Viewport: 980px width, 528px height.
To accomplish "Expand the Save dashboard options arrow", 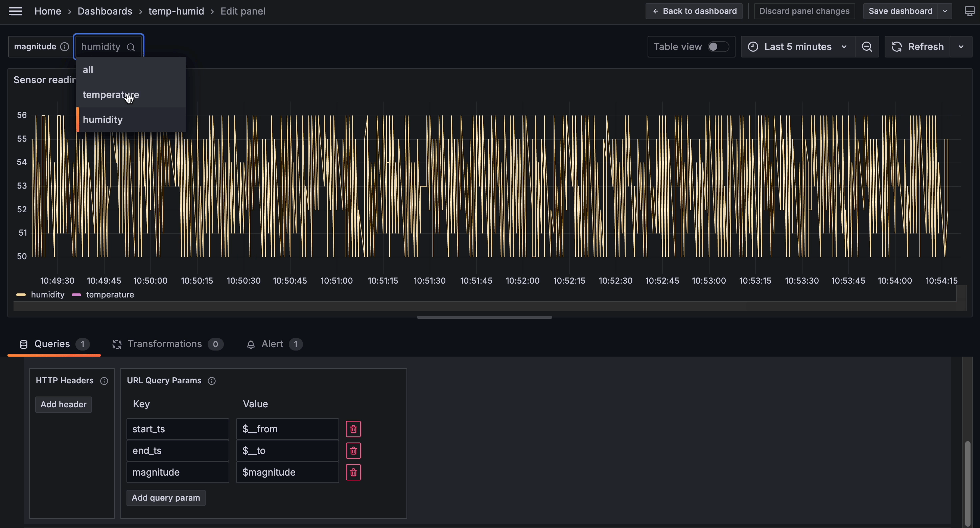I will [x=945, y=11].
